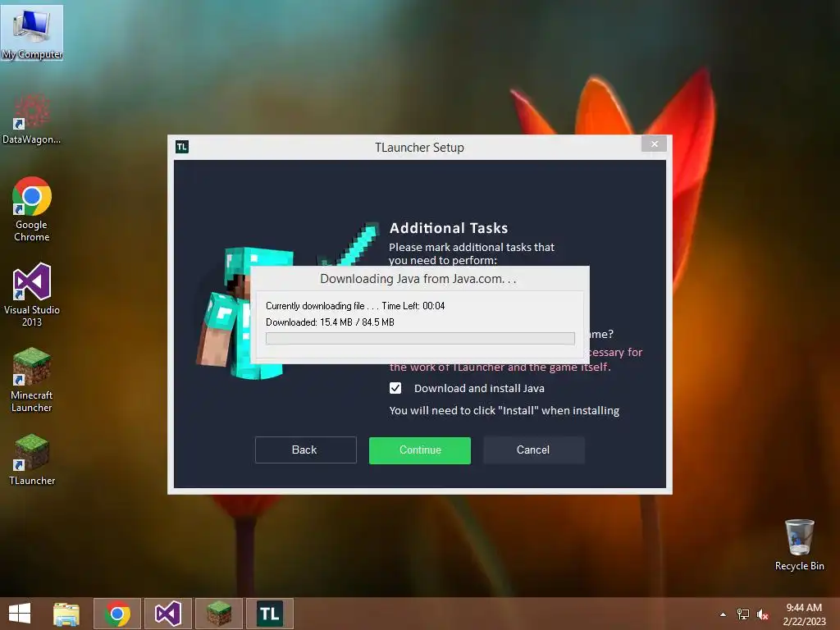The image size is (840, 630).
Task: Open the Visual Studio 2013 desktop shortcut
Action: tap(32, 294)
